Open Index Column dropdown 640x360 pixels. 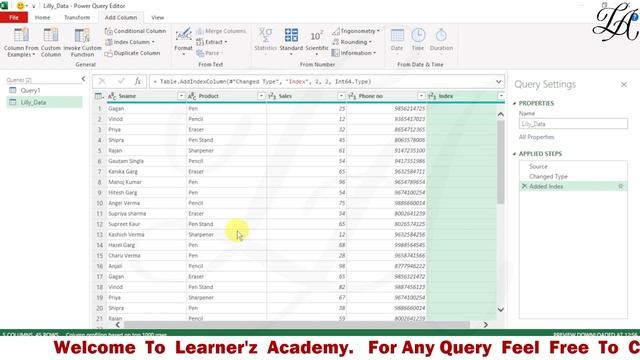pyautogui.click(x=130, y=42)
